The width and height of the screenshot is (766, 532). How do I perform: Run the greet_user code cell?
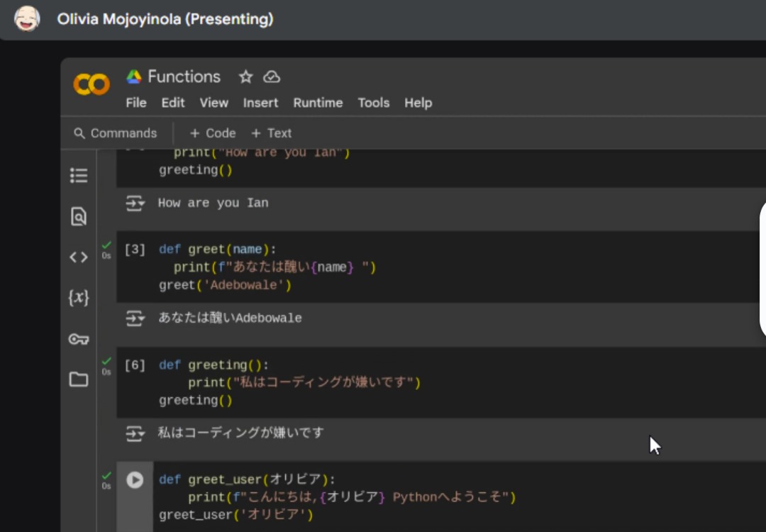tap(134, 480)
